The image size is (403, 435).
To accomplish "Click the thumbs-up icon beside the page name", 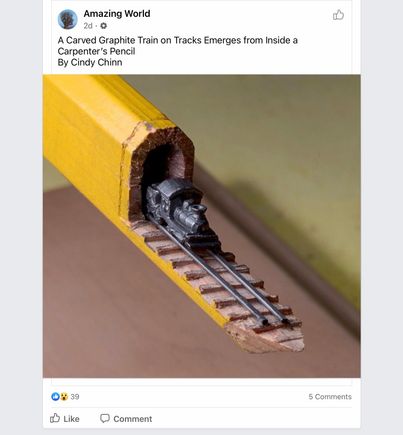I will coord(338,15).
